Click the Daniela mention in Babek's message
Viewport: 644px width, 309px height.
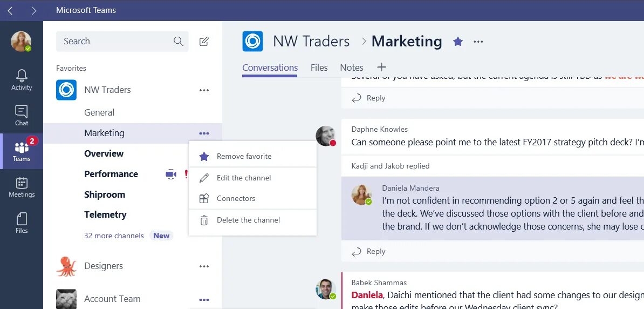point(367,295)
